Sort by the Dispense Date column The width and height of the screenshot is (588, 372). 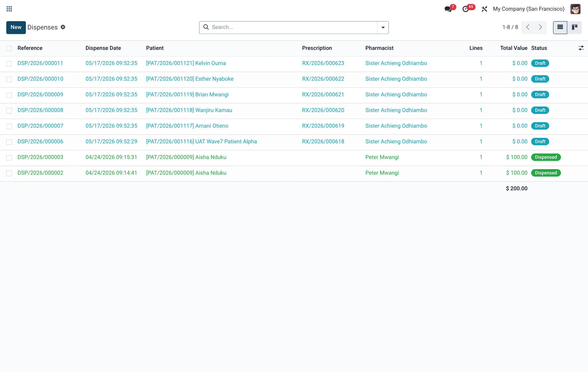[x=103, y=48]
